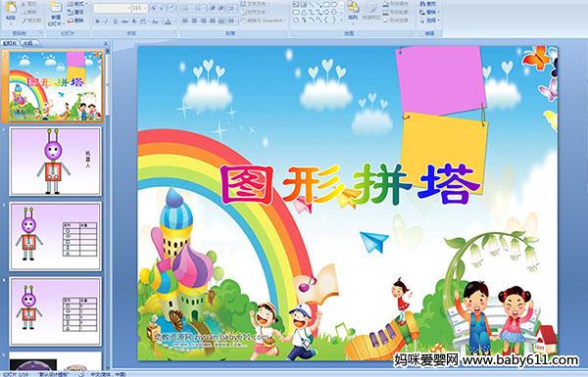Toggle Underline formatting

click(x=115, y=22)
